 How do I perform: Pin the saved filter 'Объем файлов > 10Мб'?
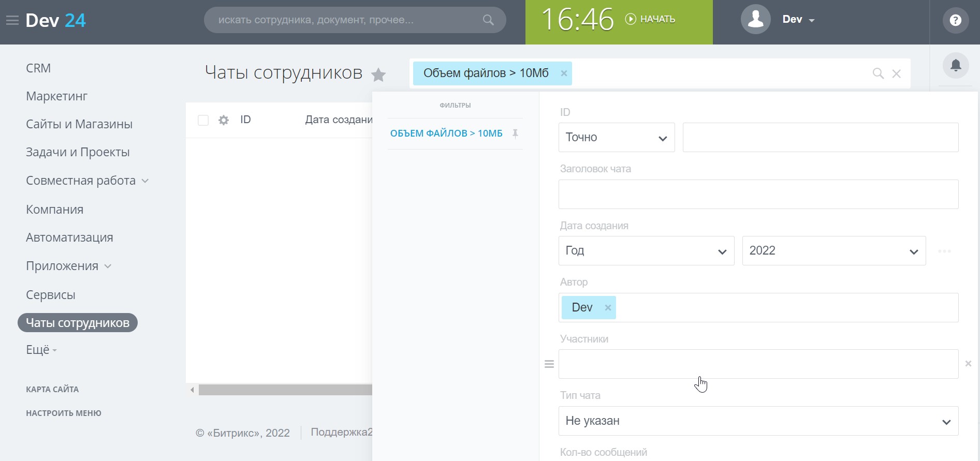(x=515, y=133)
